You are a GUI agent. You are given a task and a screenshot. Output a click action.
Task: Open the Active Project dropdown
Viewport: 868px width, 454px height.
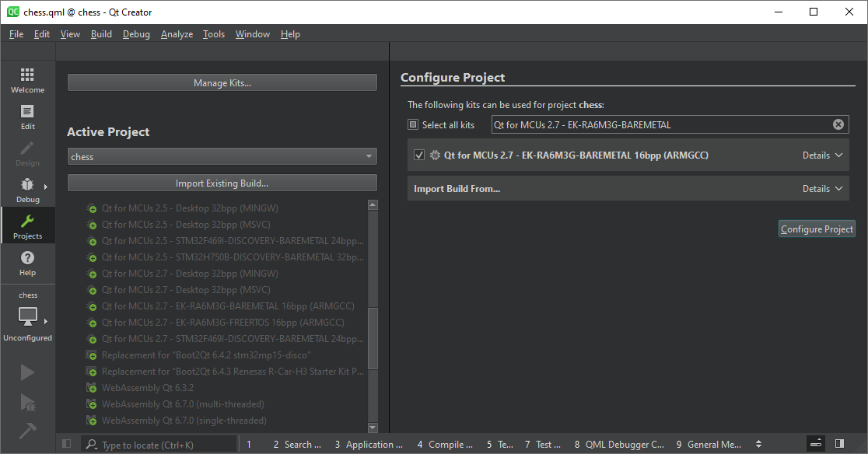coord(222,155)
